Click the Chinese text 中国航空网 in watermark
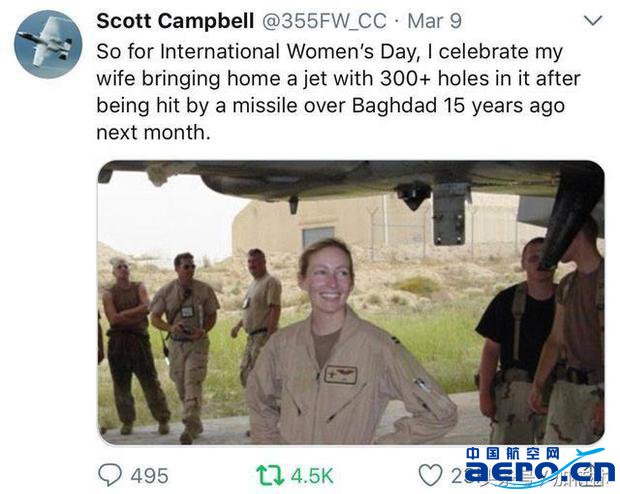Image resolution: width=620 pixels, height=494 pixels. point(513,453)
